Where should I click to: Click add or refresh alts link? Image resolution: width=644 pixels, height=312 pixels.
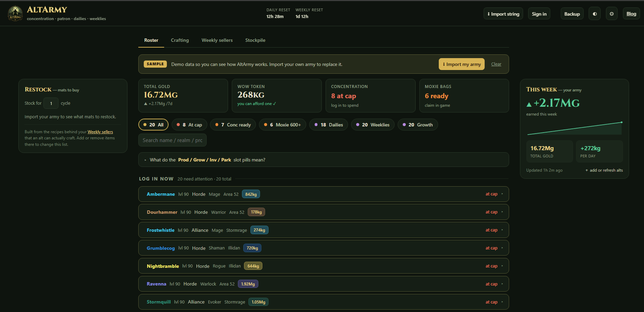coord(604,170)
